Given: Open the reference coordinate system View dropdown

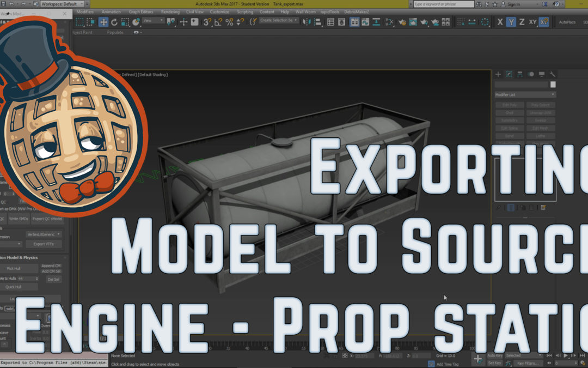Looking at the screenshot, I should pos(154,20).
